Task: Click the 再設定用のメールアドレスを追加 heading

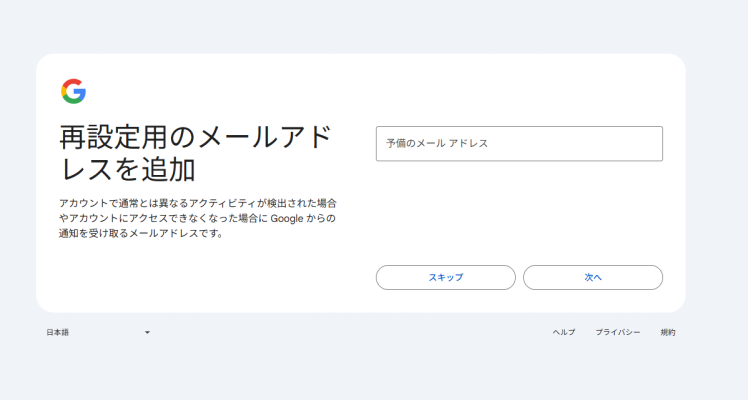Action: click(195, 153)
